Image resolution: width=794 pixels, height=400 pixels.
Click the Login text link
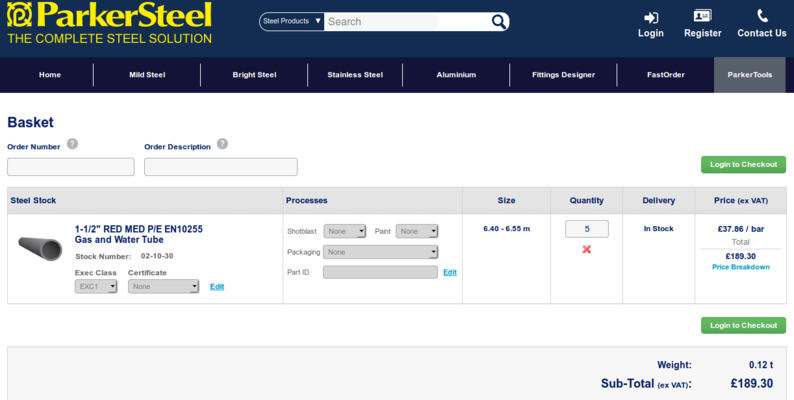651,33
